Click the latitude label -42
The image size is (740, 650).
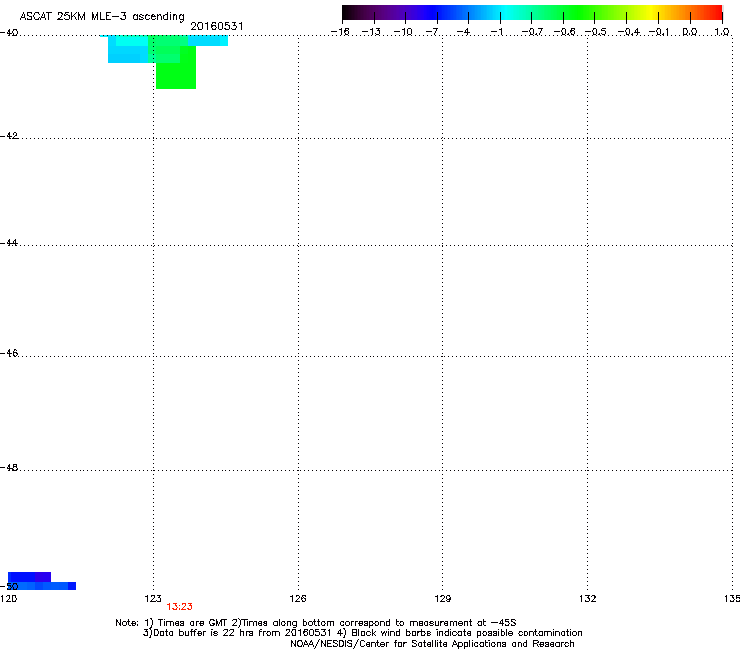[x=9, y=136]
